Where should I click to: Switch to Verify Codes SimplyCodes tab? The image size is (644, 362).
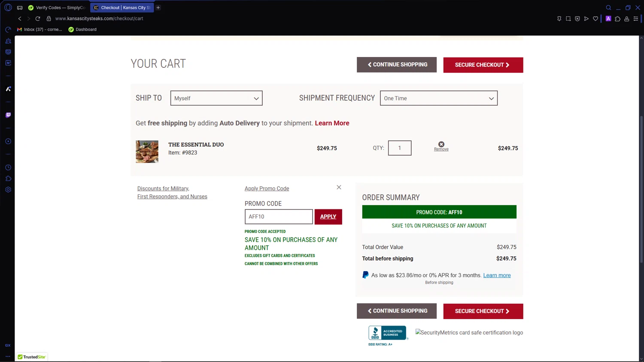(57, 8)
